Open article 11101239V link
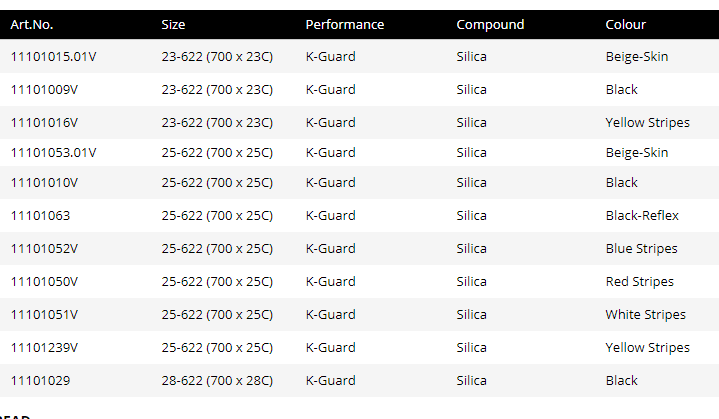This screenshot has width=719, height=419. 44,348
